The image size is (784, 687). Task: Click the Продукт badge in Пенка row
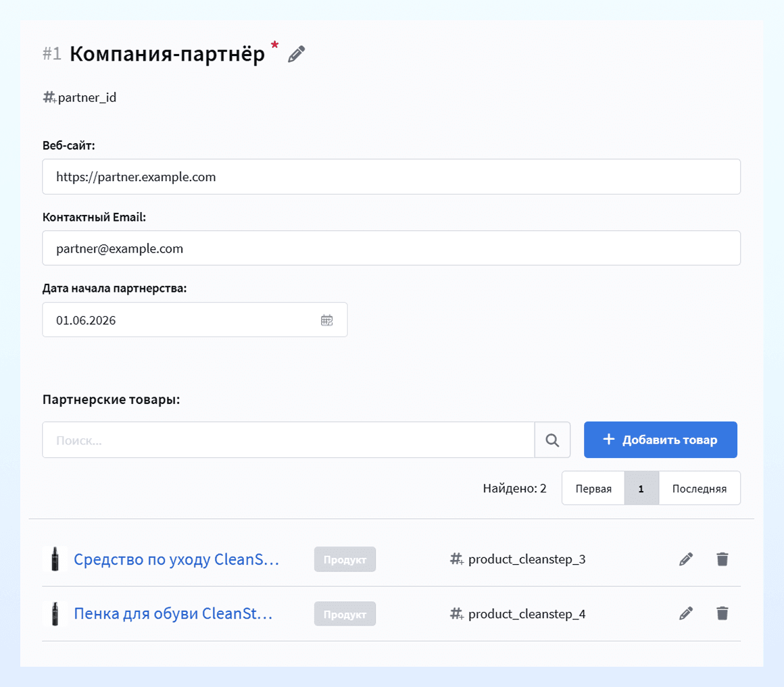345,613
